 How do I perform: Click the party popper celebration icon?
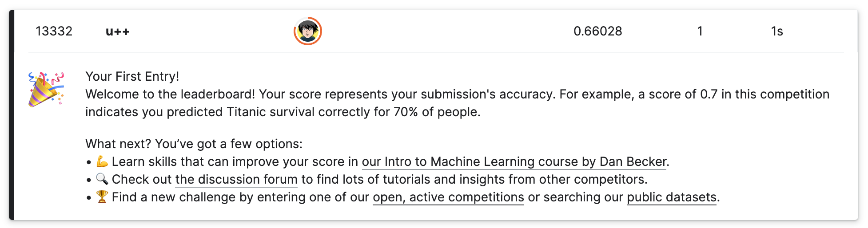coord(46,89)
